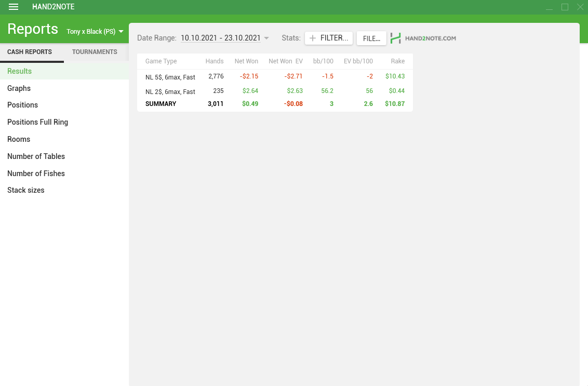
Task: Open the Positions Full Ring report
Action: pyautogui.click(x=64, y=122)
